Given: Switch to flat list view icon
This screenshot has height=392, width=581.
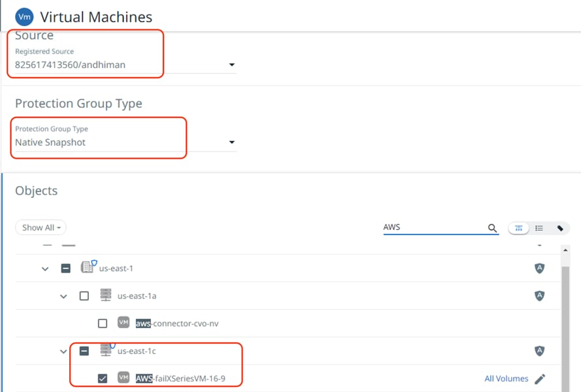Looking at the screenshot, I should [539, 228].
